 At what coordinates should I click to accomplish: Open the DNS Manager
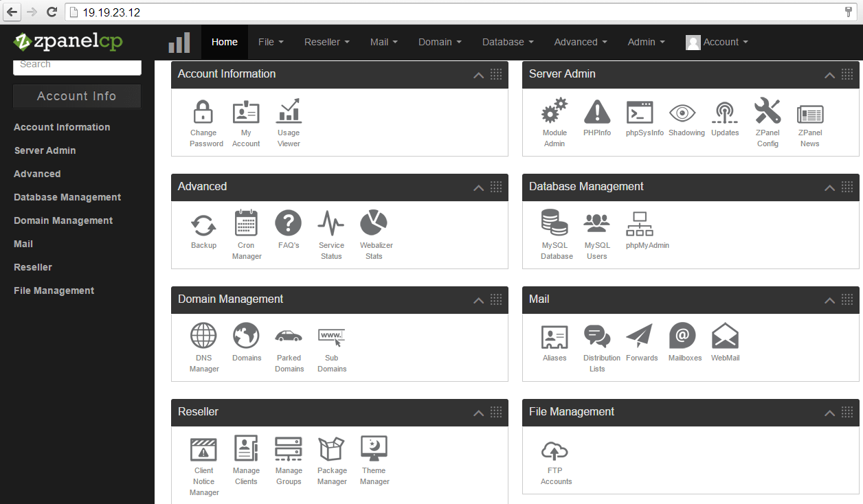[x=203, y=347]
